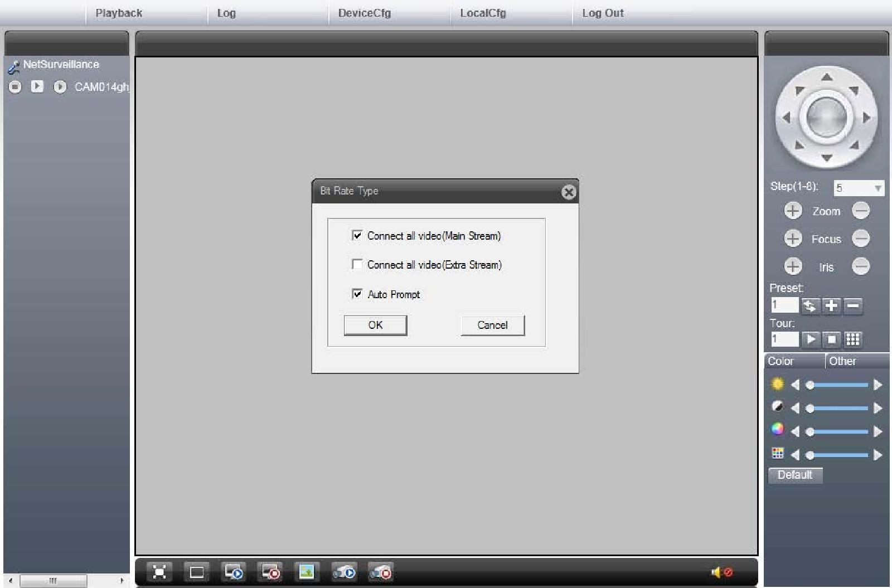
Task: Start the camera tour
Action: 811,339
